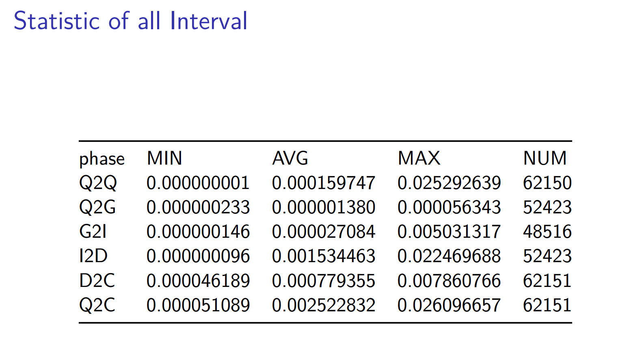Screen dimensions: 644x354
Task: Select the G2I count 48516
Action: [547, 232]
